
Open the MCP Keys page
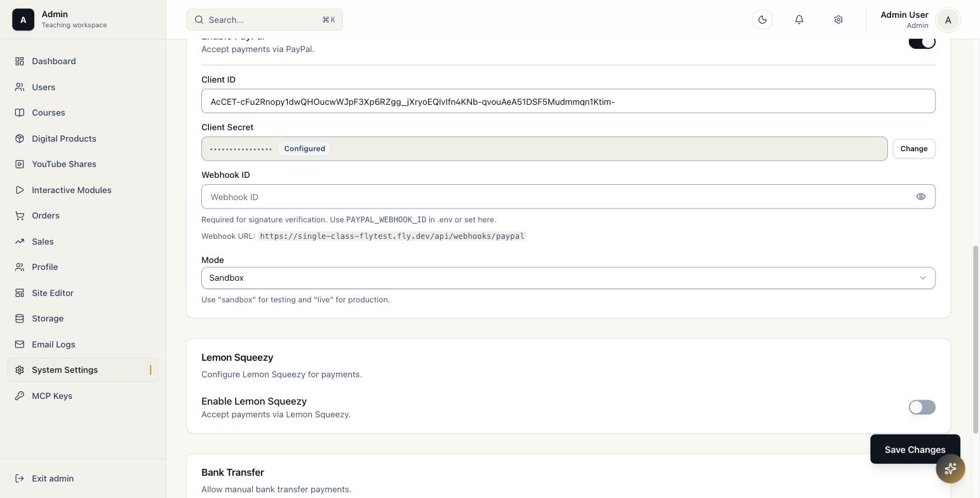(83, 396)
